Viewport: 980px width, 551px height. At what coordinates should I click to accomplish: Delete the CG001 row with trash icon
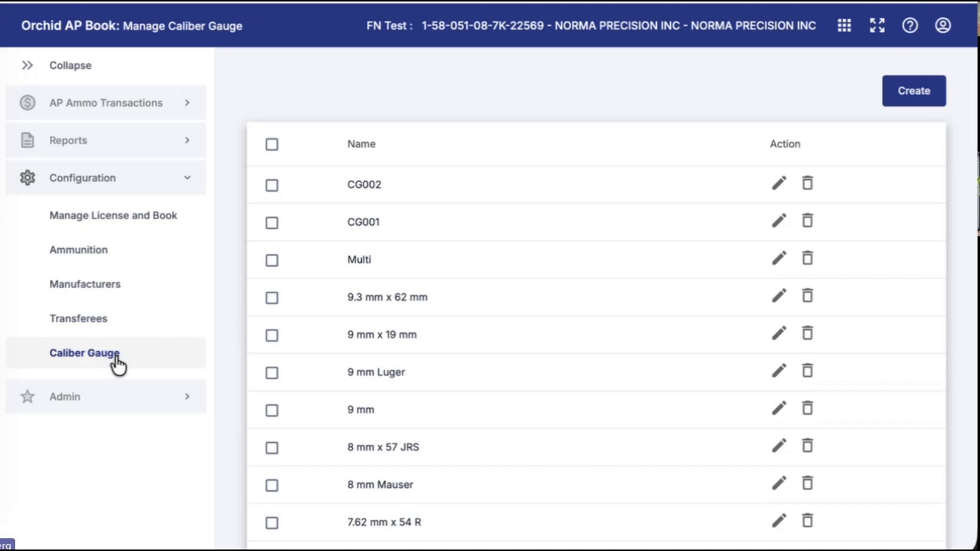(x=807, y=221)
